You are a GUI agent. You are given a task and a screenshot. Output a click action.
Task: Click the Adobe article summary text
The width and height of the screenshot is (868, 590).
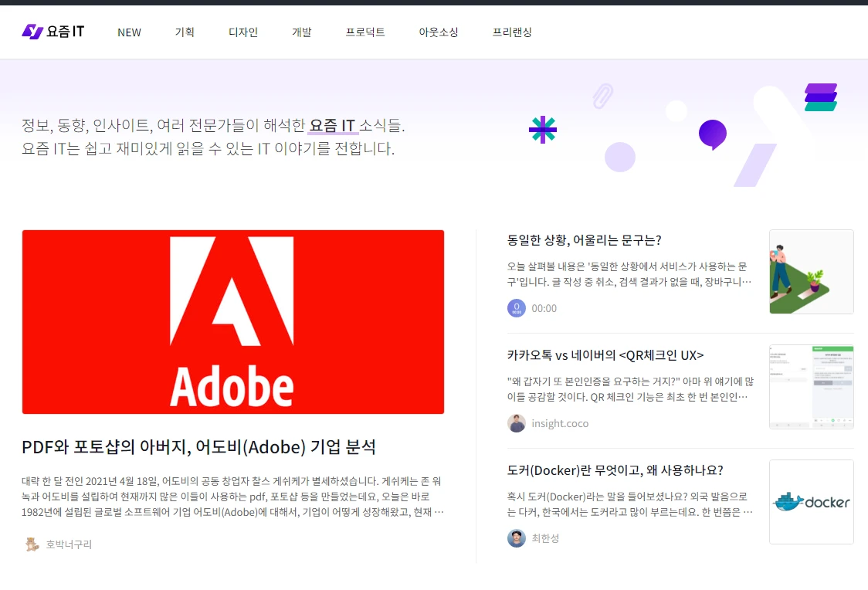point(232,497)
